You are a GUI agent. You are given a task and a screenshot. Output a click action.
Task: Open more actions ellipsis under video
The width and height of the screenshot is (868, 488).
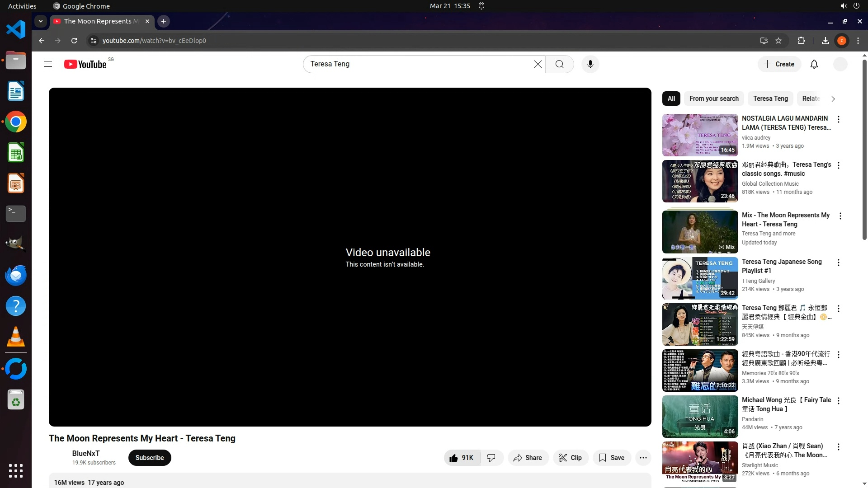coord(643,458)
